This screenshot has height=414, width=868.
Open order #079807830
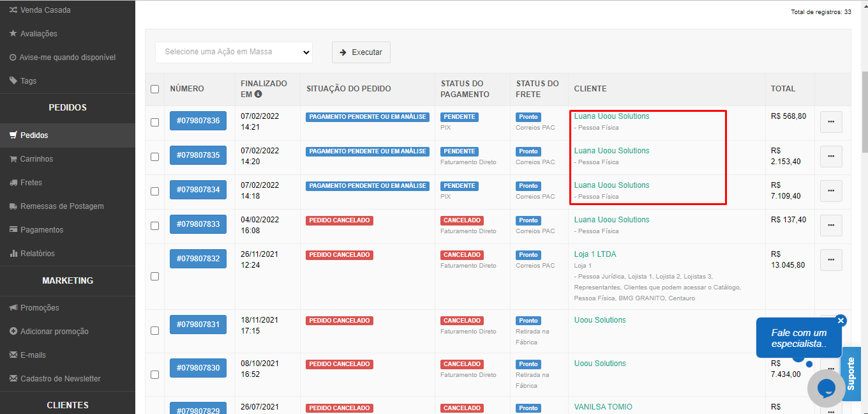198,368
